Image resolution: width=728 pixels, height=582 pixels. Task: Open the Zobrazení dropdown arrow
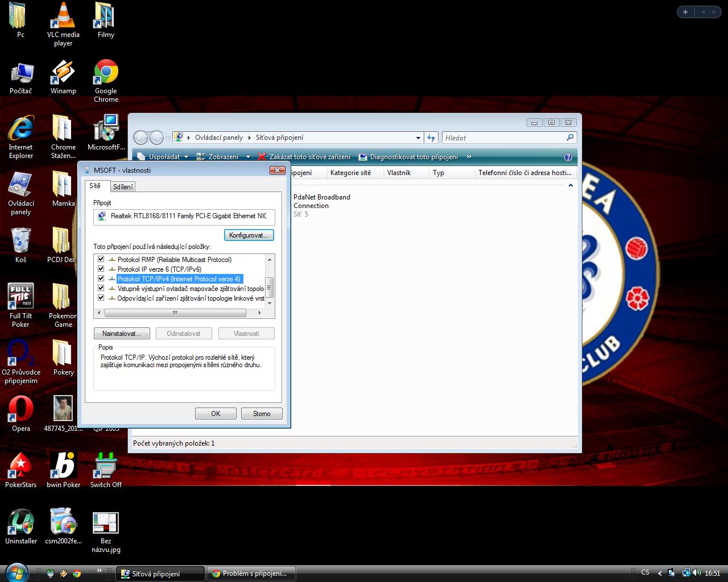click(248, 157)
